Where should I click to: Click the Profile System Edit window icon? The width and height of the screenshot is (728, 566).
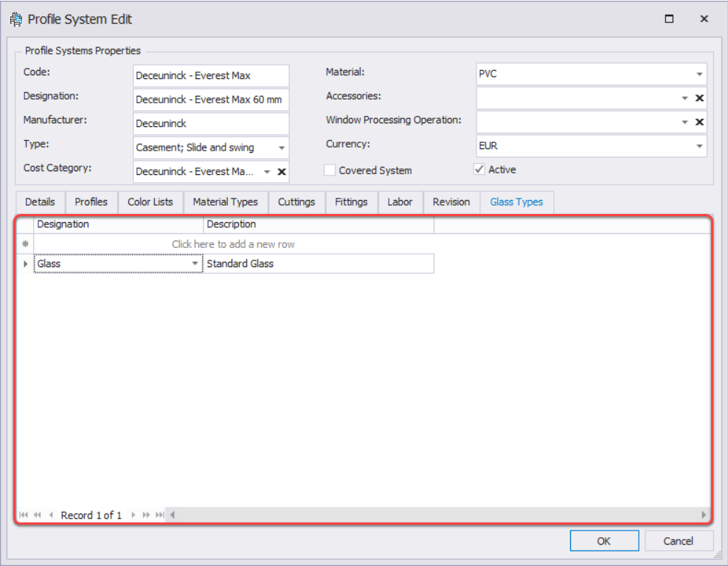pos(15,19)
